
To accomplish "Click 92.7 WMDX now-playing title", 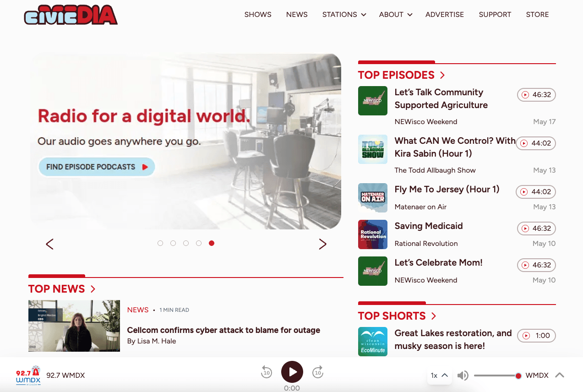I will 65,376.
